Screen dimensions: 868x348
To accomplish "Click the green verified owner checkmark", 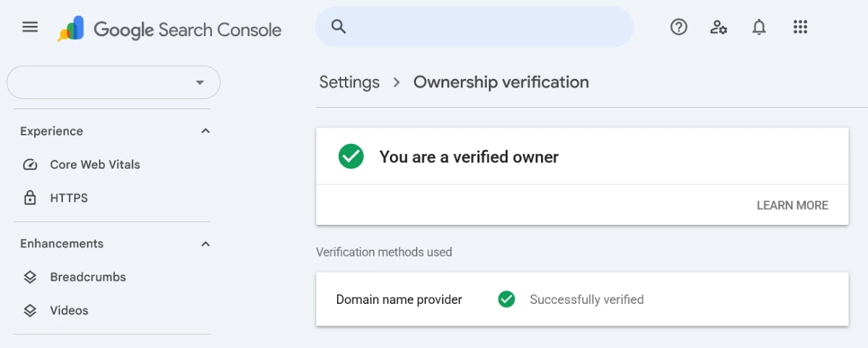I will click(351, 156).
